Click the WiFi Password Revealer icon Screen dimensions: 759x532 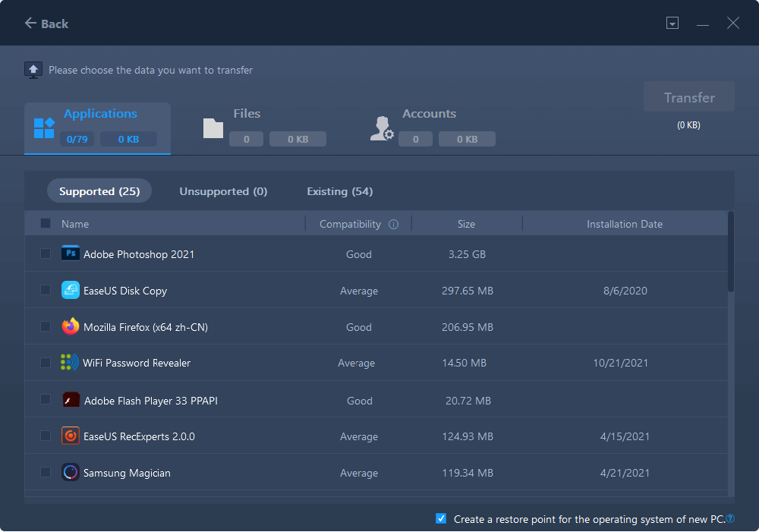70,363
